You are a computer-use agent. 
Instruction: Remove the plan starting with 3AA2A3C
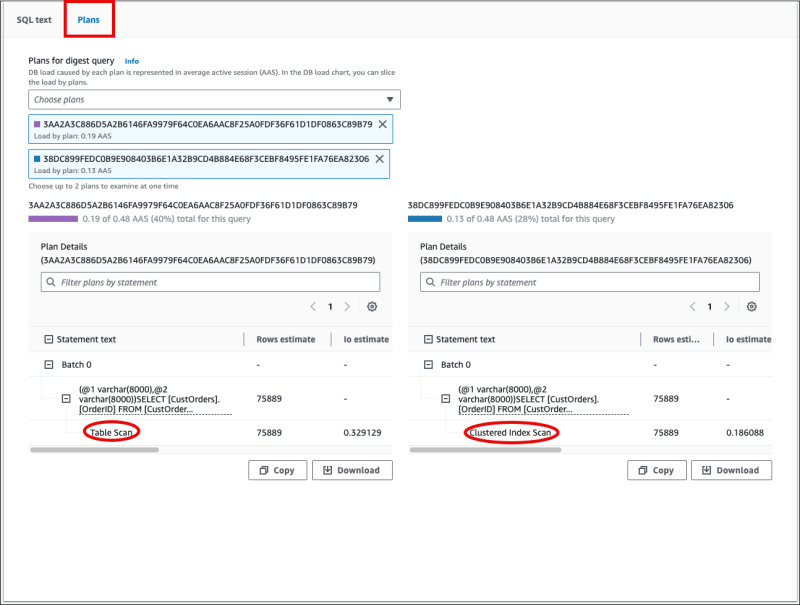pyautogui.click(x=380, y=124)
